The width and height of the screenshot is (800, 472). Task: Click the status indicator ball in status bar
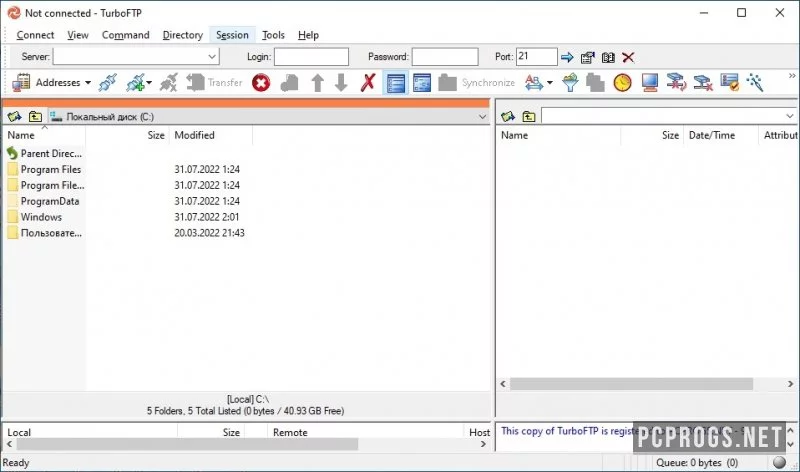[x=779, y=462]
